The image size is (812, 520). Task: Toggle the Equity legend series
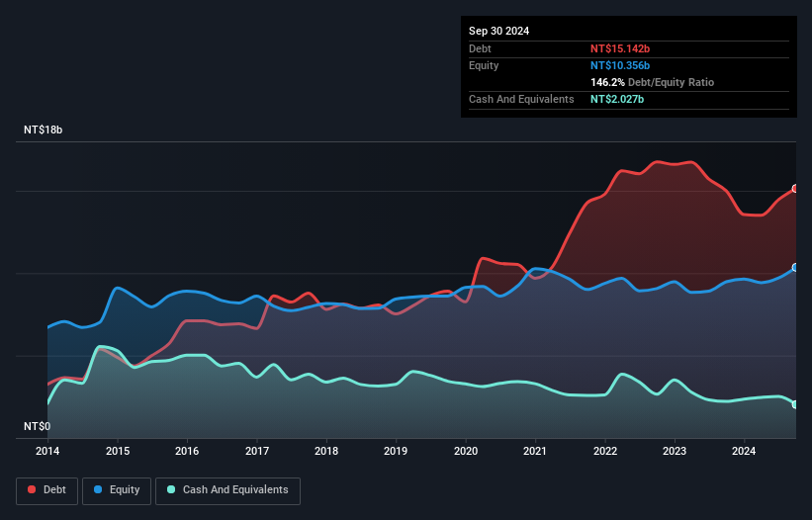tap(118, 489)
